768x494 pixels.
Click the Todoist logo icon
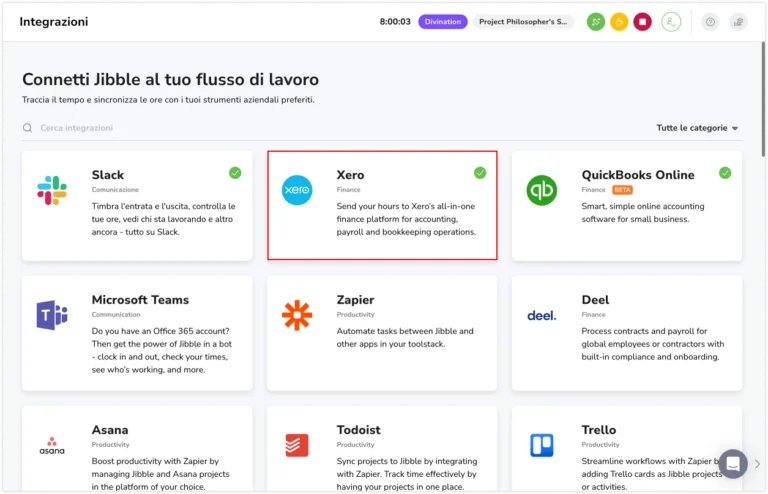[297, 445]
